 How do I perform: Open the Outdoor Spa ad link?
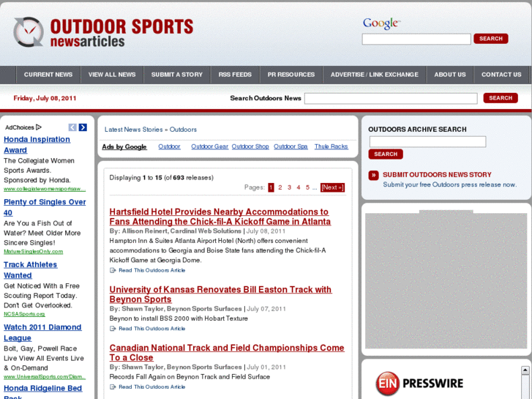point(291,146)
